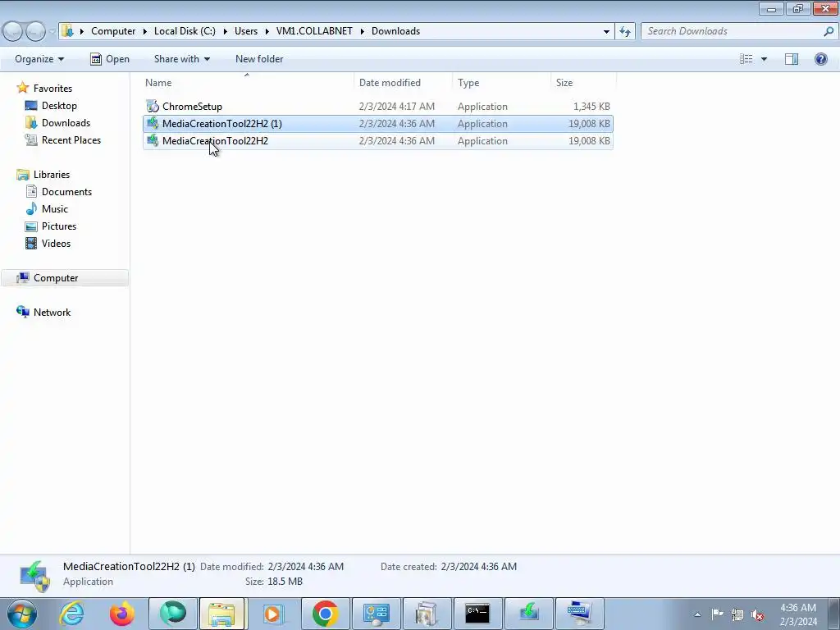Open Downloads in Favorites
This screenshot has height=630, width=840.
pyautogui.click(x=66, y=123)
